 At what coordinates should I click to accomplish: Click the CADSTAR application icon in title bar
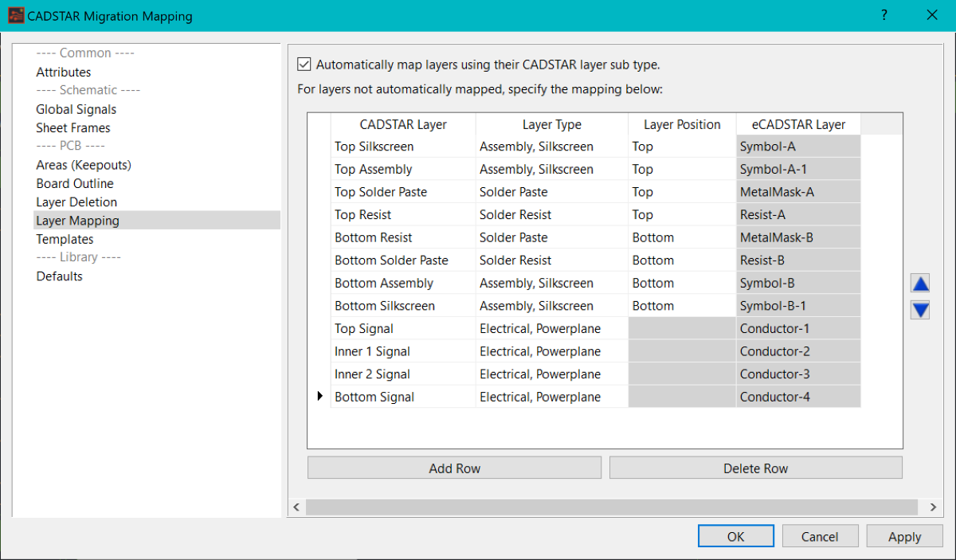pyautogui.click(x=15, y=15)
